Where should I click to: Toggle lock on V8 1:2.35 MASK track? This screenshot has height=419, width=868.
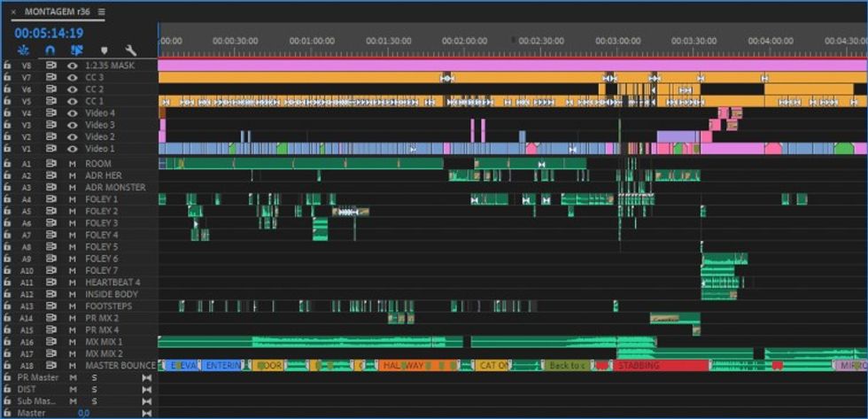pos(7,66)
